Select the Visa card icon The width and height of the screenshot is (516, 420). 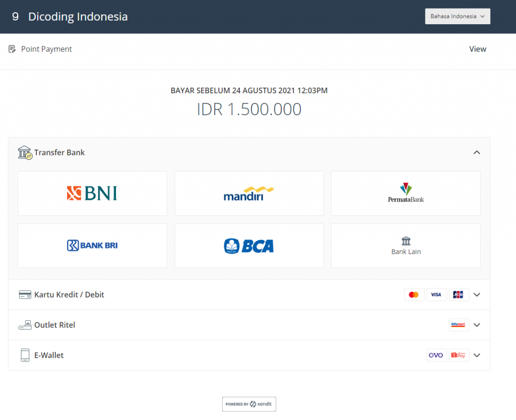[436, 294]
